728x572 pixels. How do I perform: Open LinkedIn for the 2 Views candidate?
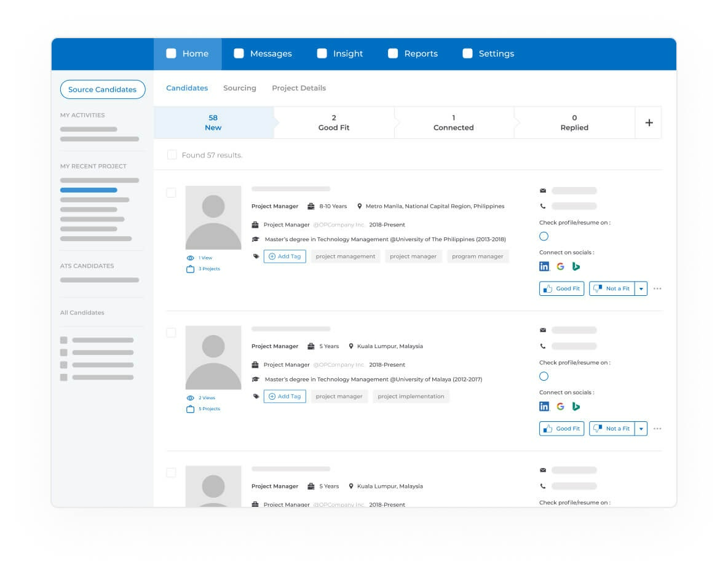544,407
